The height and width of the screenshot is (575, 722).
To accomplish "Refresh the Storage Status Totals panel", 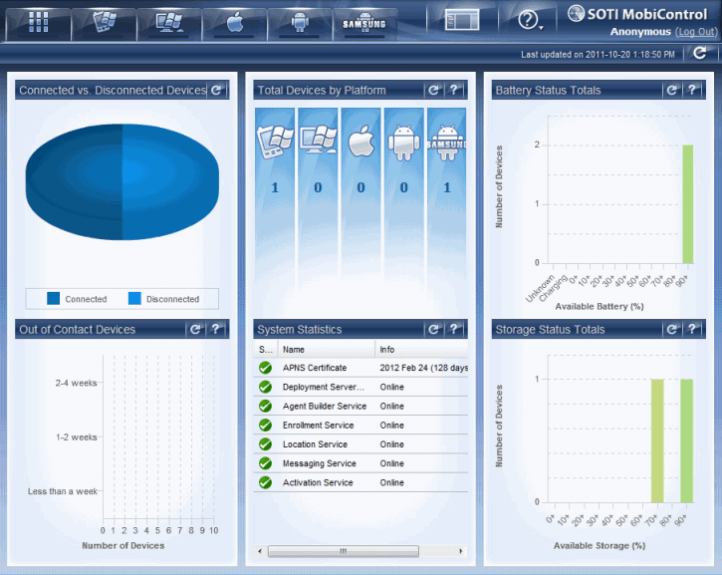I will (672, 330).
